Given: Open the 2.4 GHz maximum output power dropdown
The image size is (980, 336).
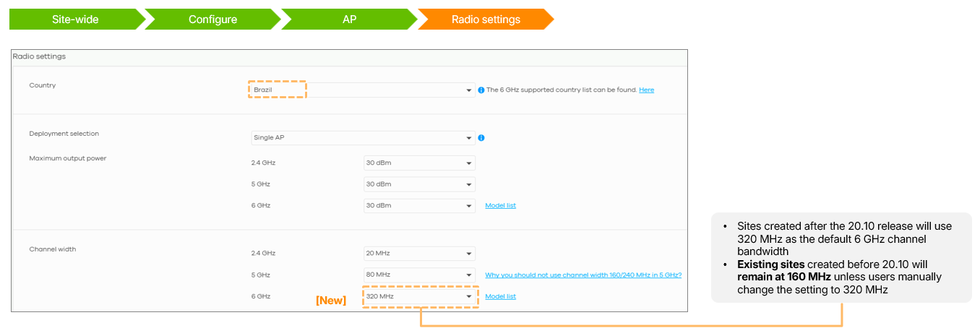Looking at the screenshot, I should coord(419,163).
